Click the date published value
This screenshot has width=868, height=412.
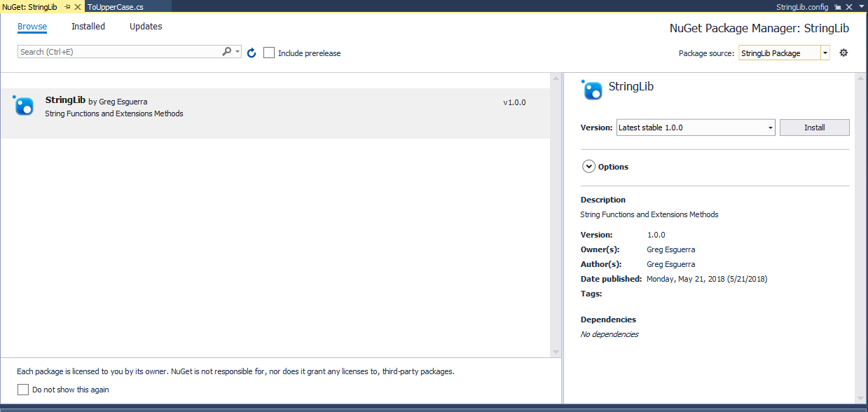707,279
